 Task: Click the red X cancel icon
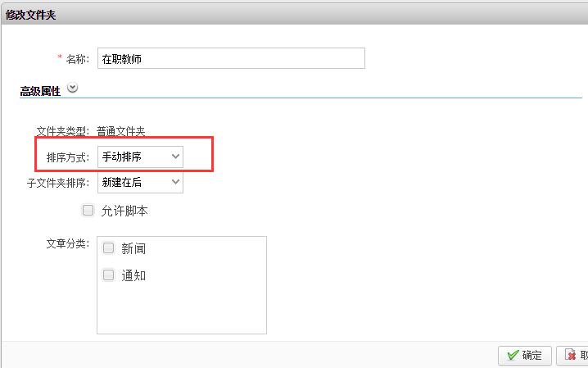pos(570,355)
